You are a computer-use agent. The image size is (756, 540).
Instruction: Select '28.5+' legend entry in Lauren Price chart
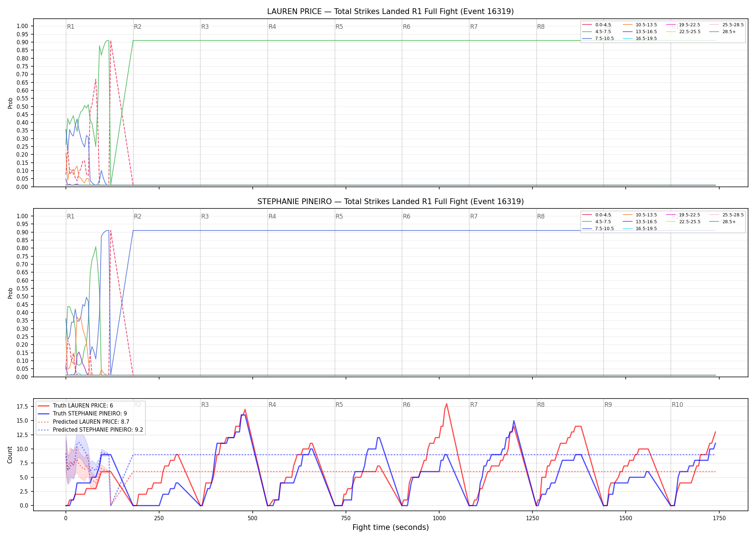point(723,32)
